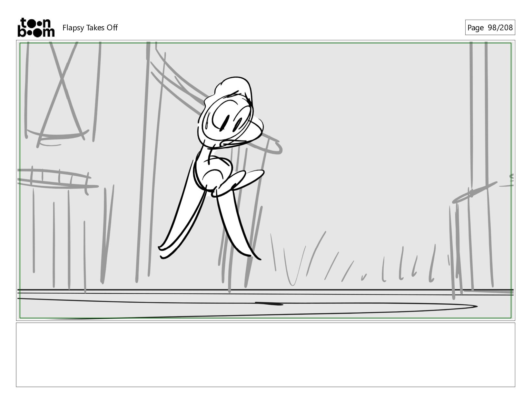Click the storyboard panel with the sketched character
Screen dimensions: 532x411
pyautogui.click(x=266, y=181)
